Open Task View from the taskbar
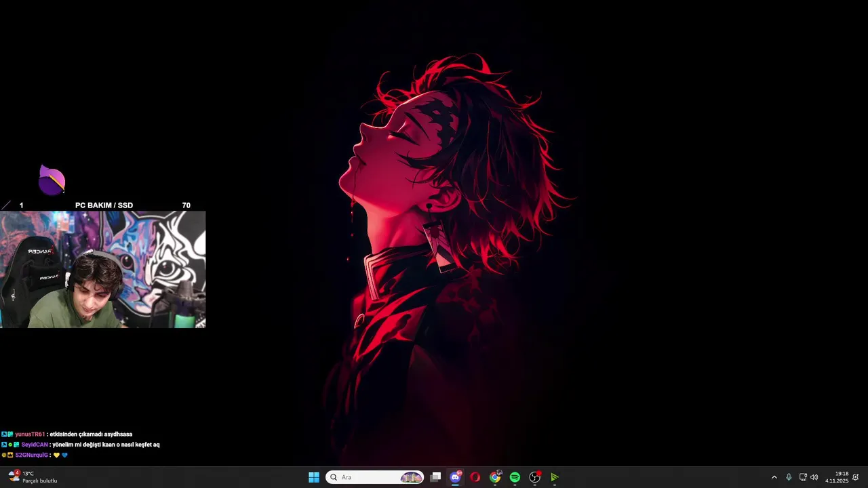This screenshot has width=868, height=488. pos(436,477)
